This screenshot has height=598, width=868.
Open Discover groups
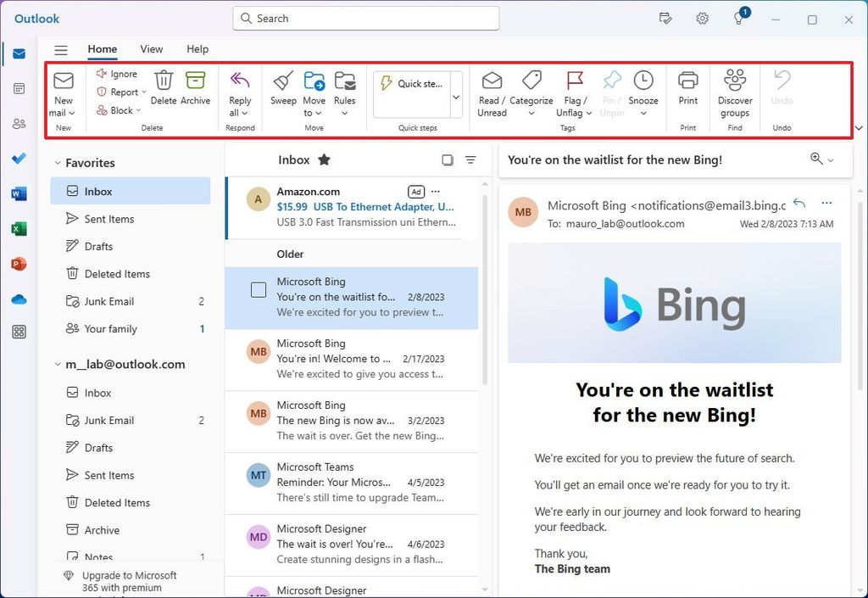pyautogui.click(x=734, y=93)
